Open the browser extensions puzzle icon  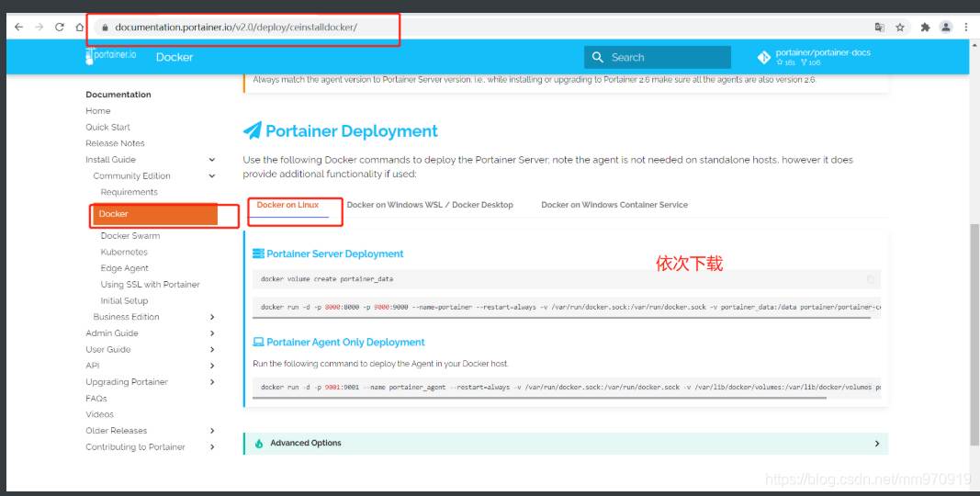tap(925, 28)
